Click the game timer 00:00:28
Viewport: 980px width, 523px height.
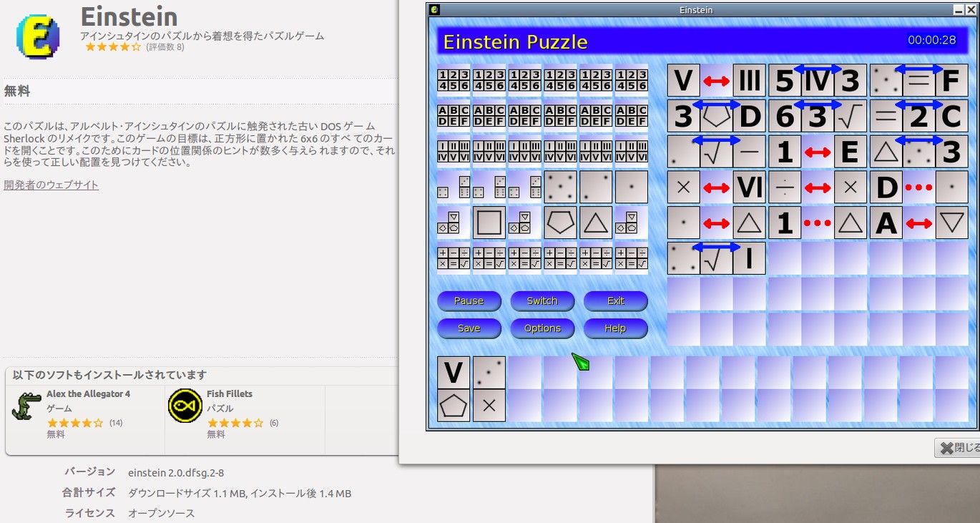pos(932,40)
